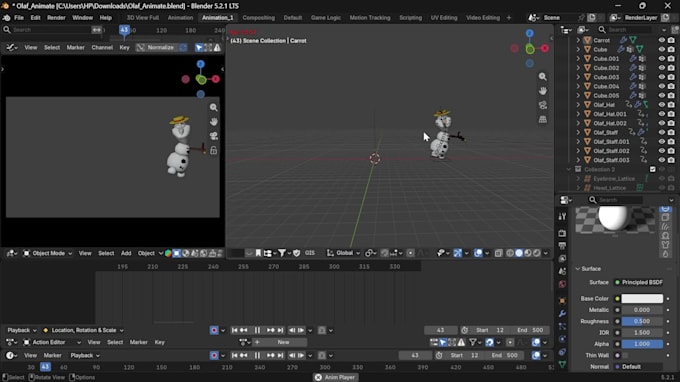This screenshot has height=382, width=680.
Task: Jump to the start frame in the upper timeline
Action: pos(235,330)
